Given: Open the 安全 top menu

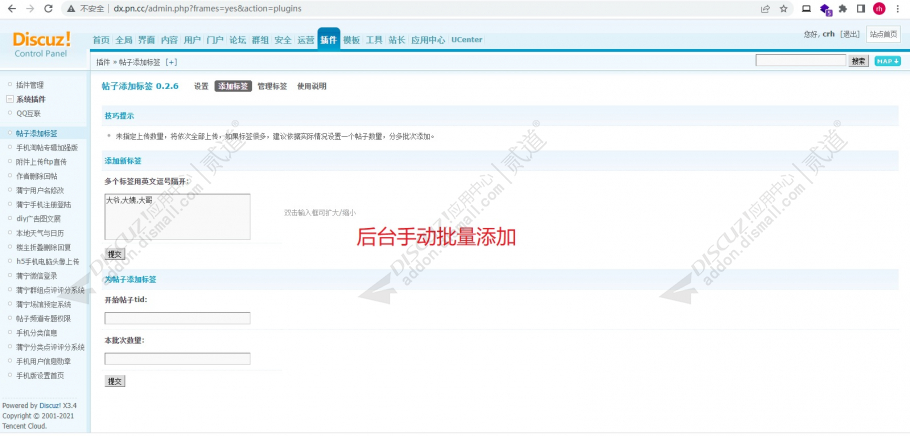Looking at the screenshot, I should (283, 40).
